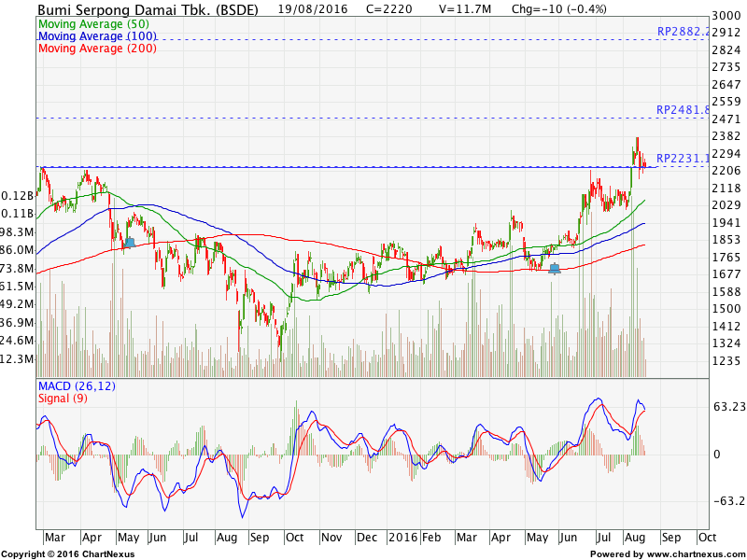Screen dimensions: 747x560
Task: Click the bell alert marker near May 2015
Action: click(130, 243)
